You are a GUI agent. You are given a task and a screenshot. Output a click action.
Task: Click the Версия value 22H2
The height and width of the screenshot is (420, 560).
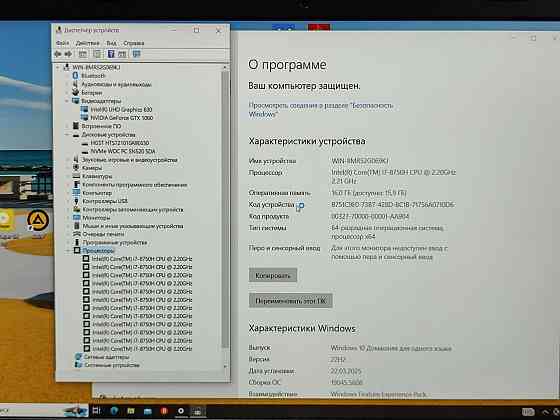tap(338, 359)
